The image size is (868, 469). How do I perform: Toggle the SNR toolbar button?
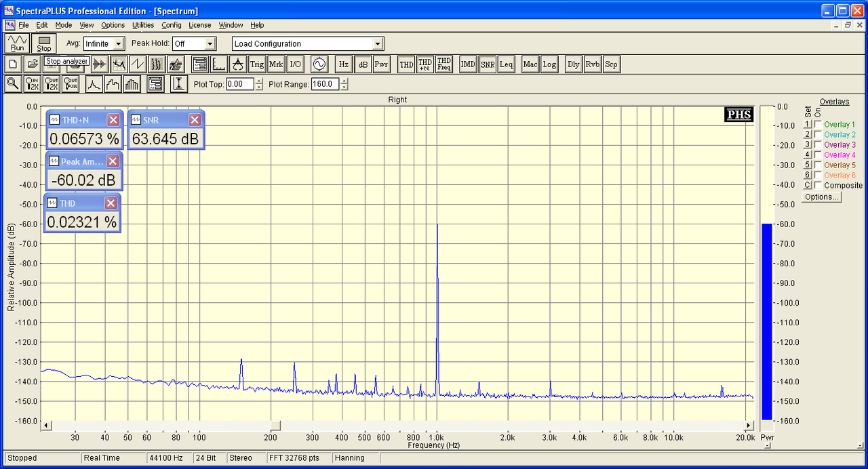(487, 64)
